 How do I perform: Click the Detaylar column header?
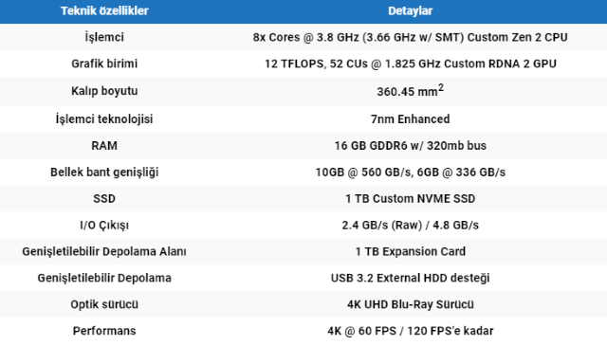click(x=410, y=10)
